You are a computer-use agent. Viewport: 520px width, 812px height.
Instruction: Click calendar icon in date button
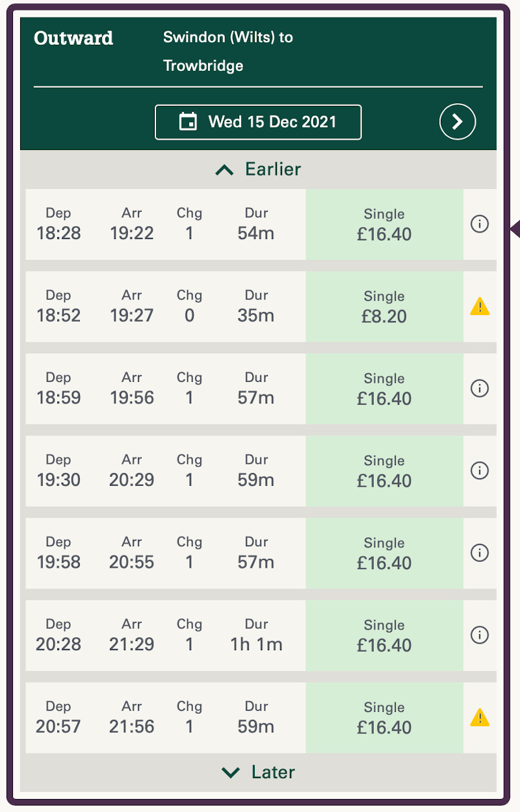[x=188, y=121]
